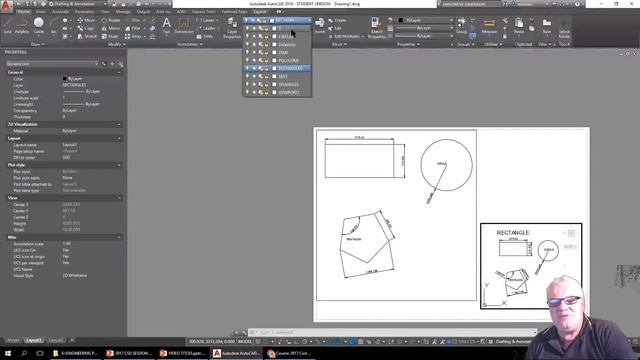The width and height of the screenshot is (640, 360).
Task: Open the Windows Start menu
Action: pos(8,353)
